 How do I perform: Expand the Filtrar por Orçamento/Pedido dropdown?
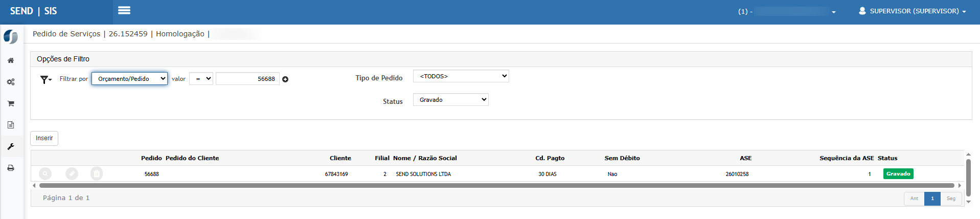point(130,79)
